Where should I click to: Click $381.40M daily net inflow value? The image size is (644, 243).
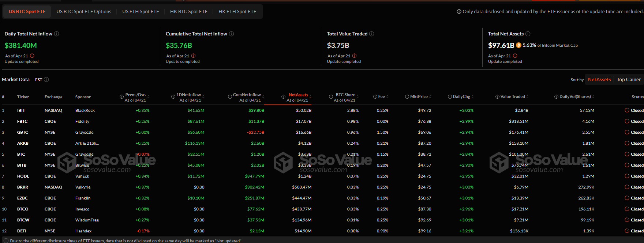click(x=20, y=45)
